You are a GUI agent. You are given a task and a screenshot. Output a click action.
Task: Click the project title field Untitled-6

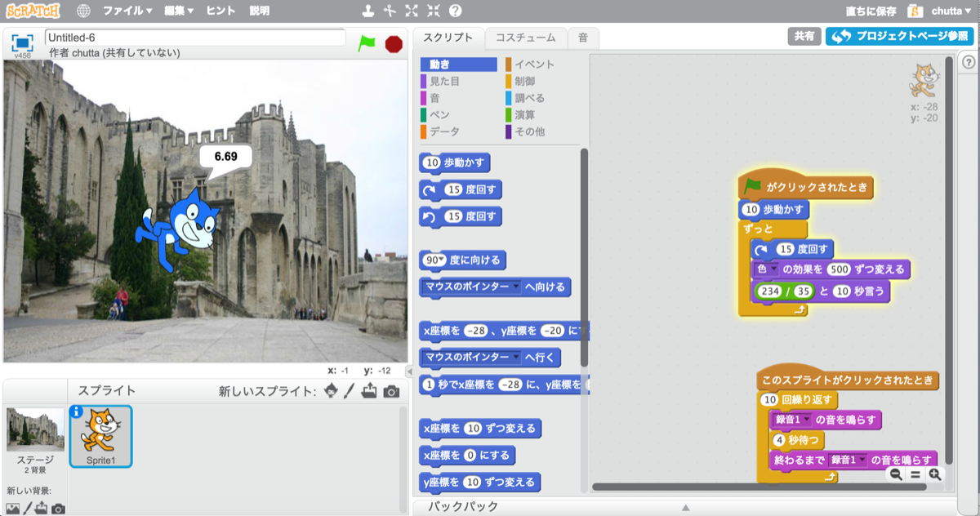point(195,38)
